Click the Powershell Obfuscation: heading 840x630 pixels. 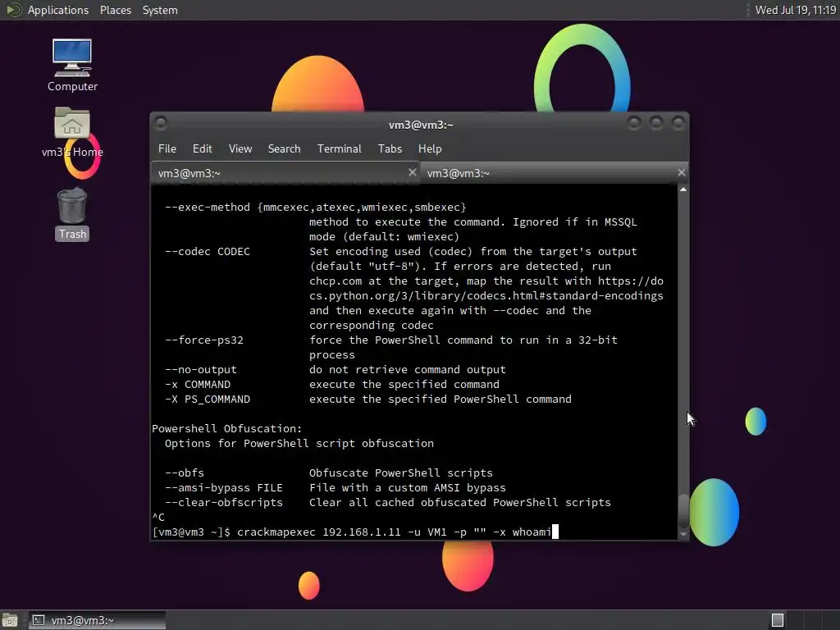(x=226, y=428)
